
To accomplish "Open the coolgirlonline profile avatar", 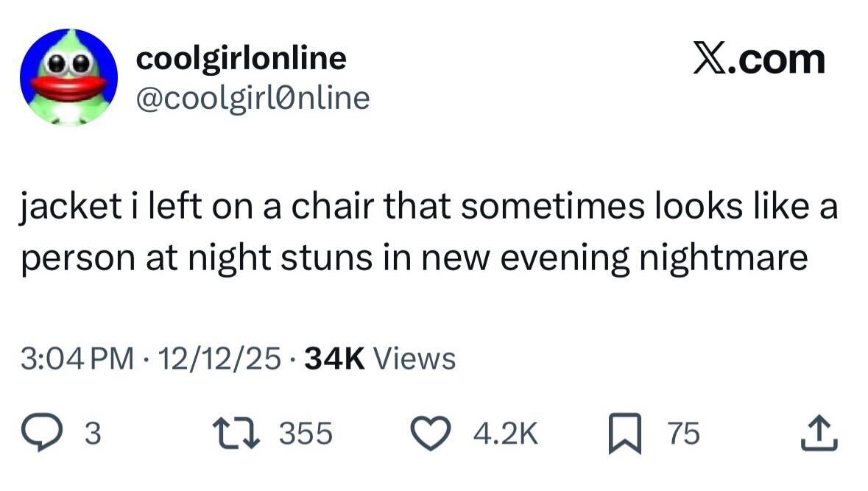I will (x=68, y=78).
